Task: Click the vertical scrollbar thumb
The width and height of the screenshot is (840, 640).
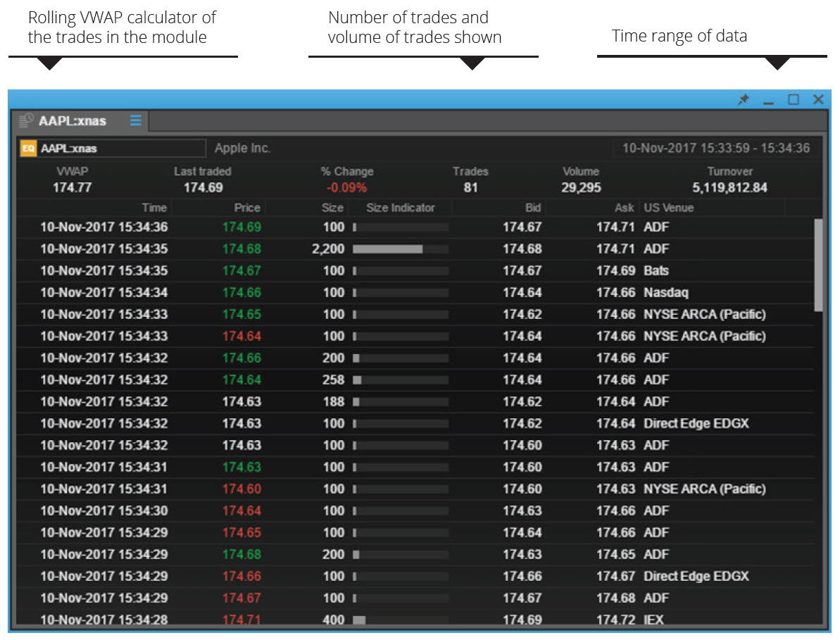Action: pyautogui.click(x=818, y=264)
